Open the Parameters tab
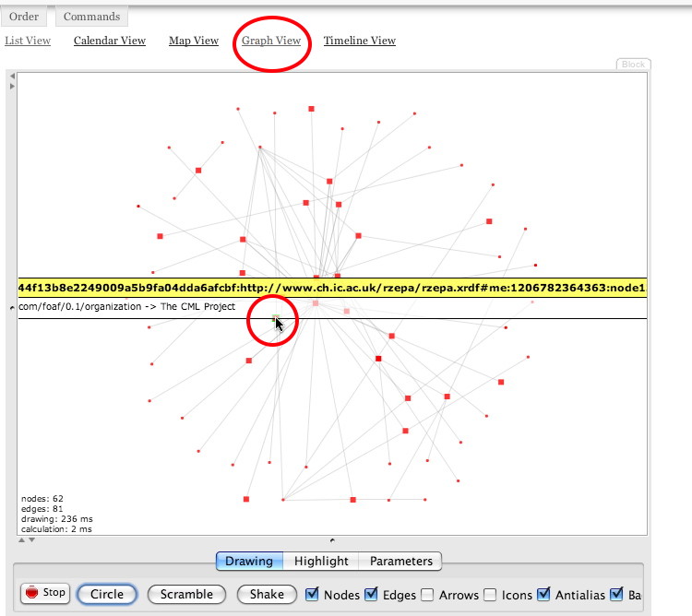 coord(400,561)
